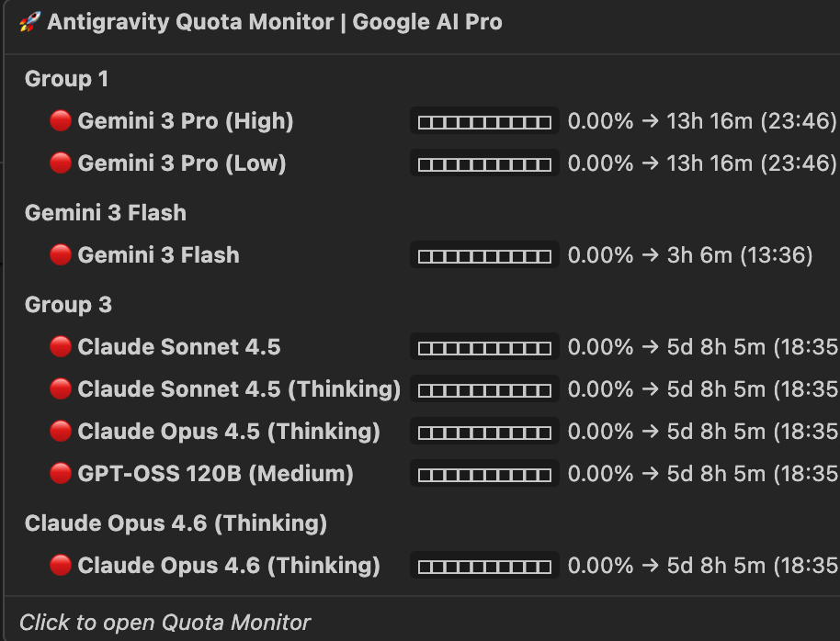Click red status dot beside Gemini 3 Pro (Low)
Screen dimensions: 840x641
(61, 163)
